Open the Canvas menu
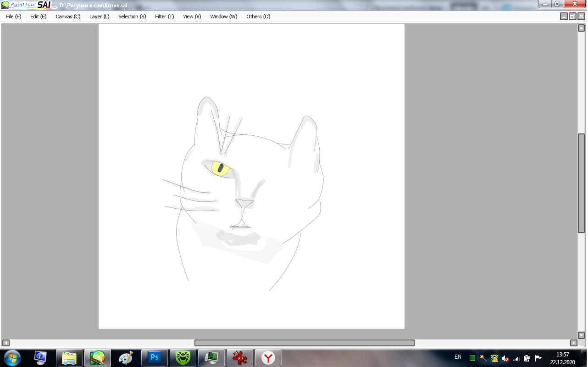The width and height of the screenshot is (588, 367). [x=67, y=17]
